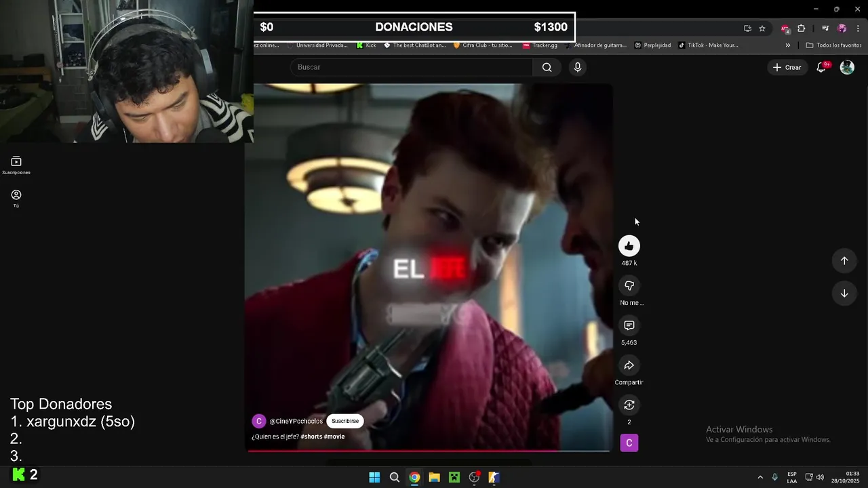Pause the playing short video
The image size is (868, 488).
coord(429,266)
